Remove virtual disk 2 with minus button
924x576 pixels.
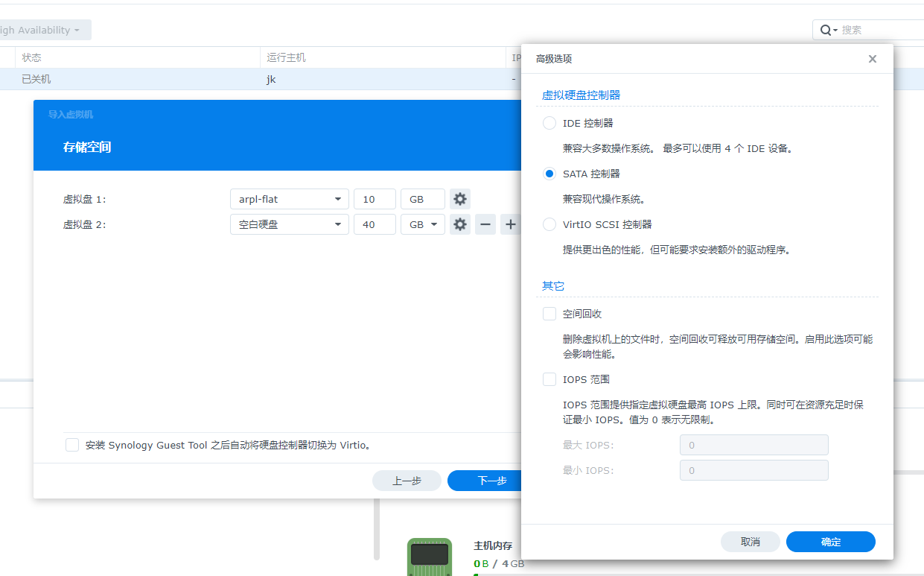tap(485, 224)
